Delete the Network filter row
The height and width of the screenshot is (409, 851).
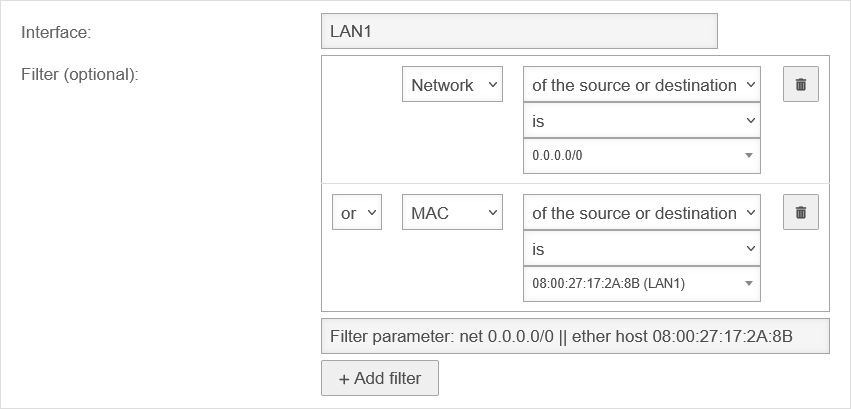pos(800,85)
